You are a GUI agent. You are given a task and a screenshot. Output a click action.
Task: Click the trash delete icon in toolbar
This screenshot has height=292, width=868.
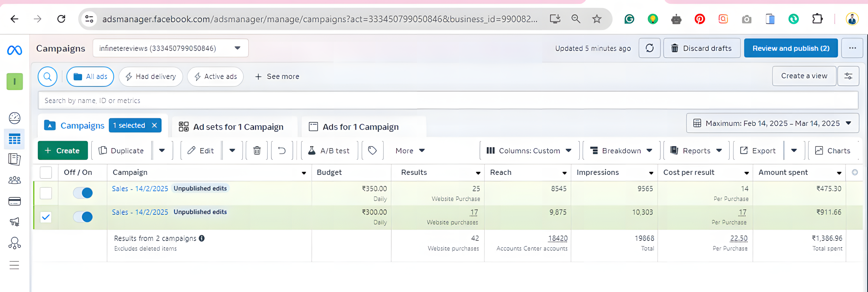pyautogui.click(x=257, y=151)
